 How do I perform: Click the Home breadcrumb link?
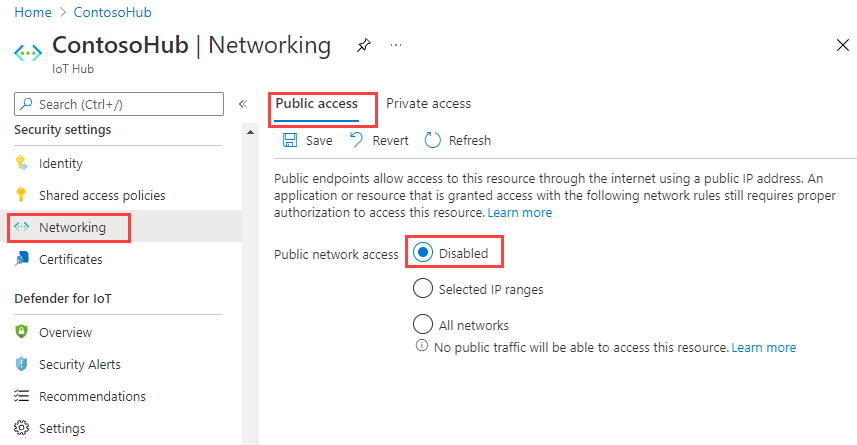click(32, 14)
